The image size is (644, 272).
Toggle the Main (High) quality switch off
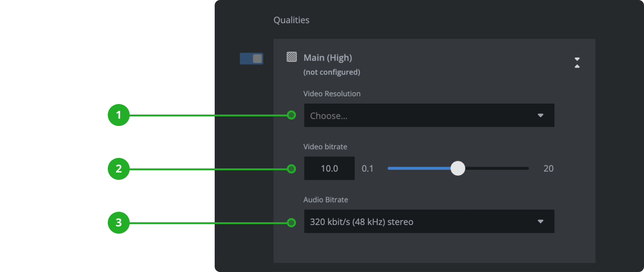click(251, 58)
